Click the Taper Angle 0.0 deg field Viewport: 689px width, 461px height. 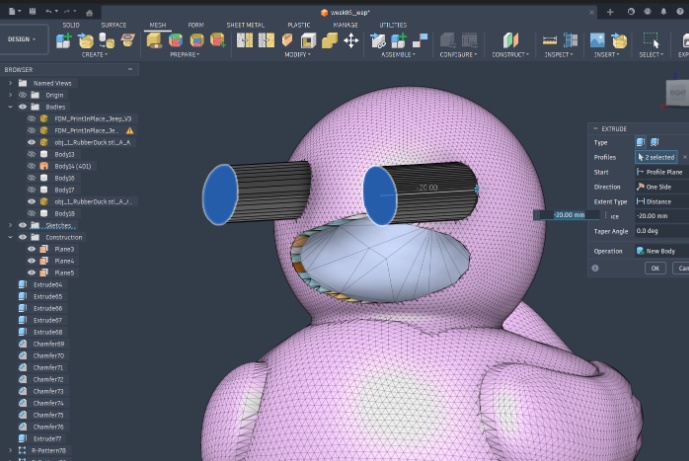click(x=662, y=231)
